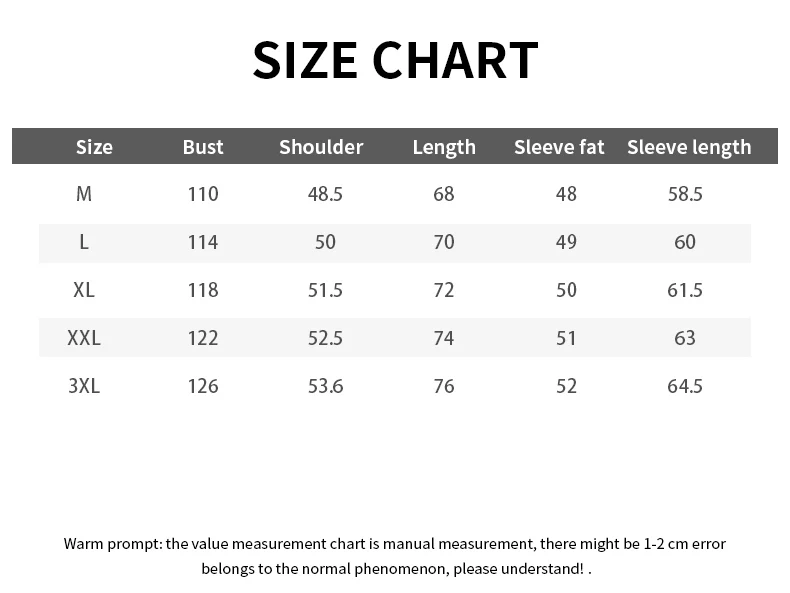Viewport: 790px width, 593px height.
Task: Click the Sleeve length column header
Action: [689, 147]
